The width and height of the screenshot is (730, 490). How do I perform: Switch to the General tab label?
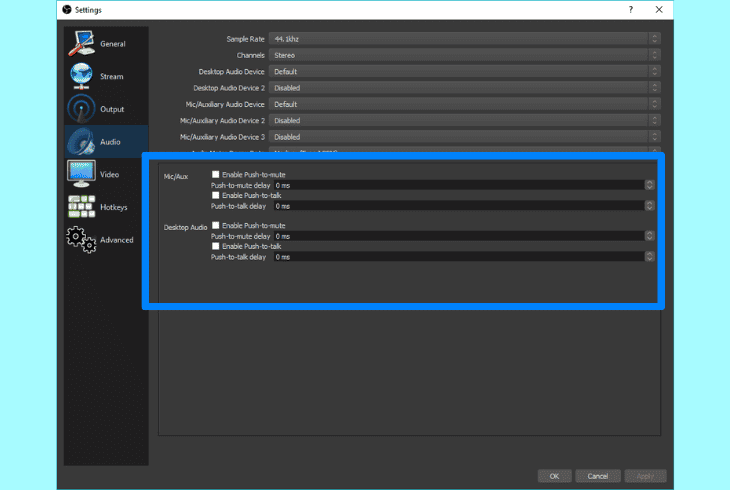pos(113,44)
